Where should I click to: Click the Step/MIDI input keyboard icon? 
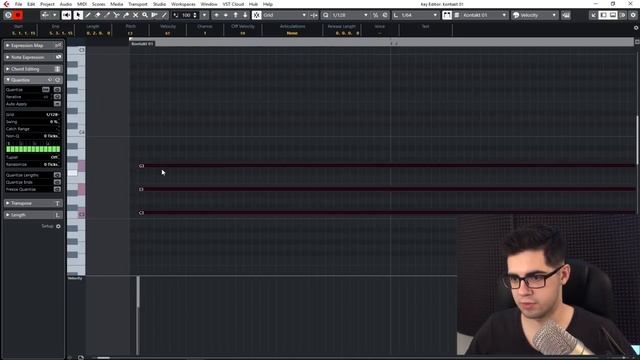coord(566,15)
